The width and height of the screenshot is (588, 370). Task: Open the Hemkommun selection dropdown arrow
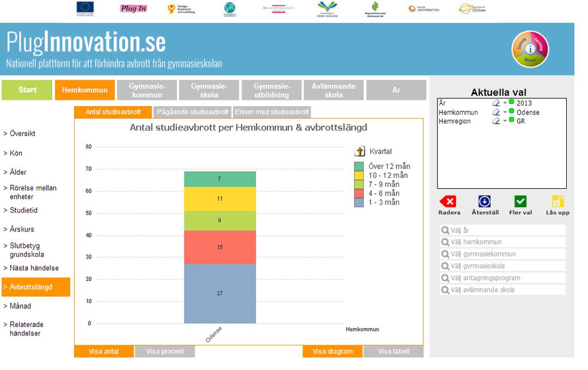pos(505,112)
